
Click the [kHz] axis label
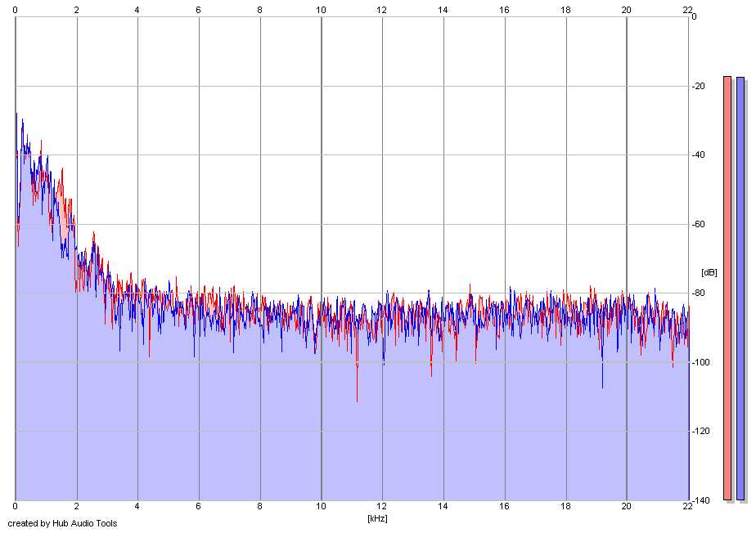pyautogui.click(x=377, y=518)
